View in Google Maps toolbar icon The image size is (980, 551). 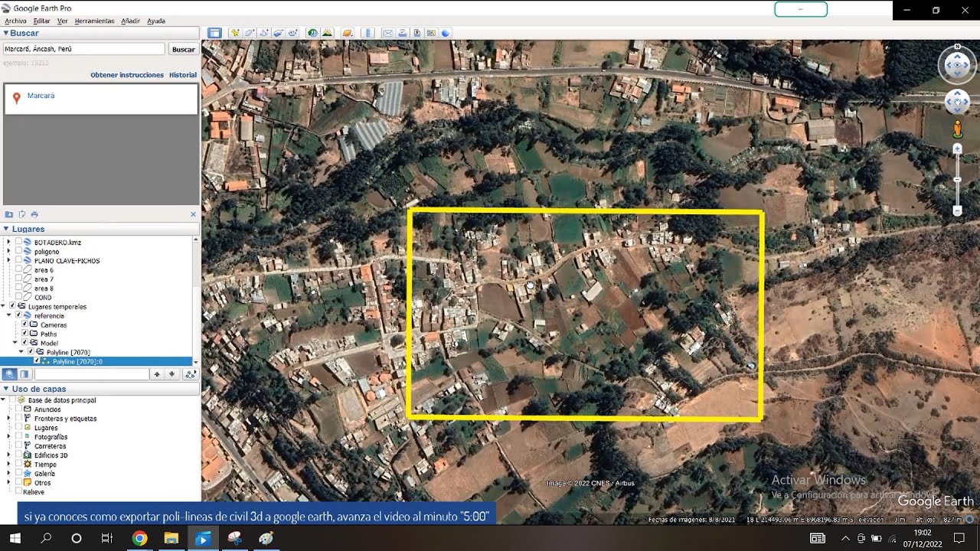click(x=431, y=33)
